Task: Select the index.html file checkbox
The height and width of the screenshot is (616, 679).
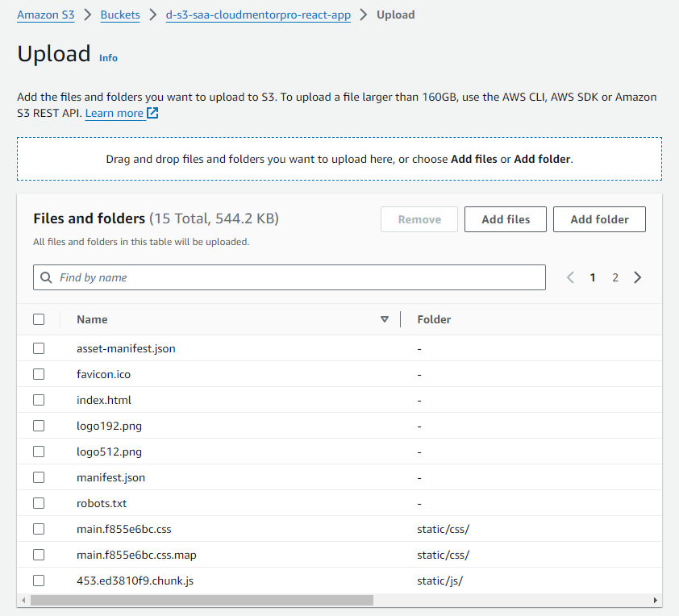Action: click(x=39, y=400)
